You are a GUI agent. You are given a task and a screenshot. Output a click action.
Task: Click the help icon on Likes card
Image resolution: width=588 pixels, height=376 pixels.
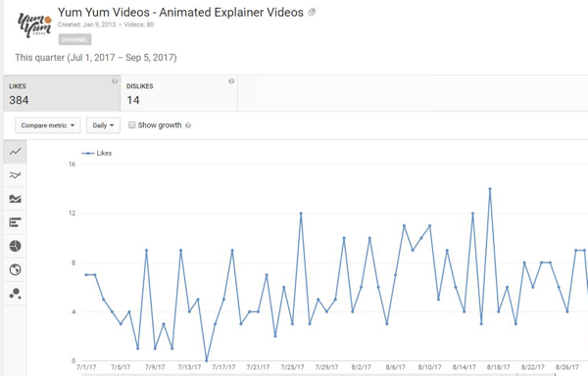coord(115,81)
